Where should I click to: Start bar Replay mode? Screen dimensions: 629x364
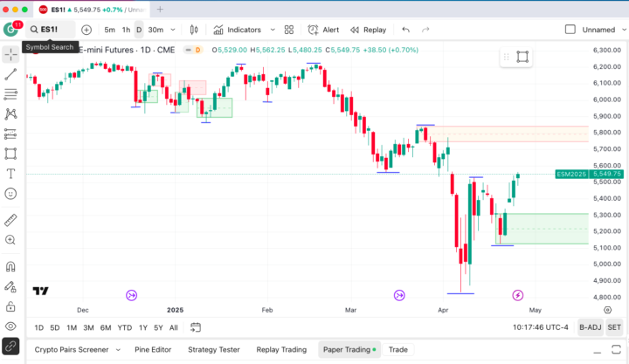(368, 30)
